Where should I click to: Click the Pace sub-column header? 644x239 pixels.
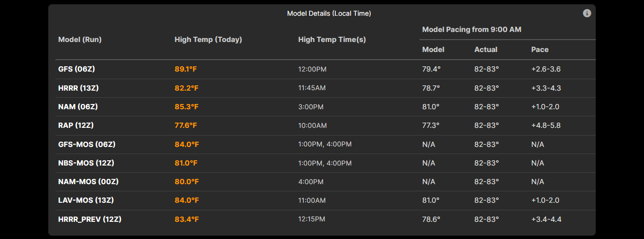(x=540, y=50)
